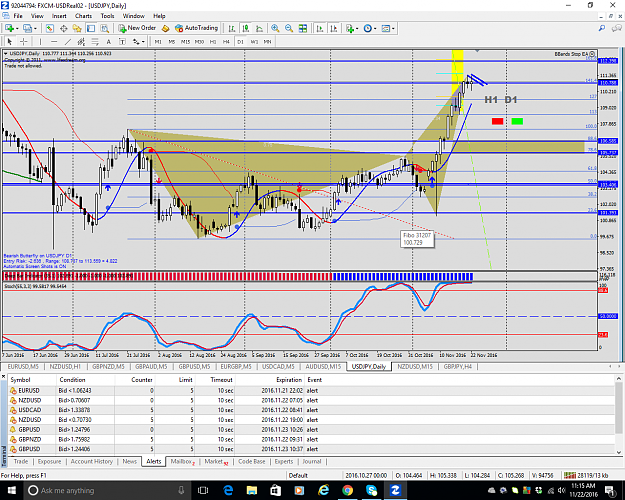Select the equidistant channel tool
This screenshot has width=625, height=500.
81,41
